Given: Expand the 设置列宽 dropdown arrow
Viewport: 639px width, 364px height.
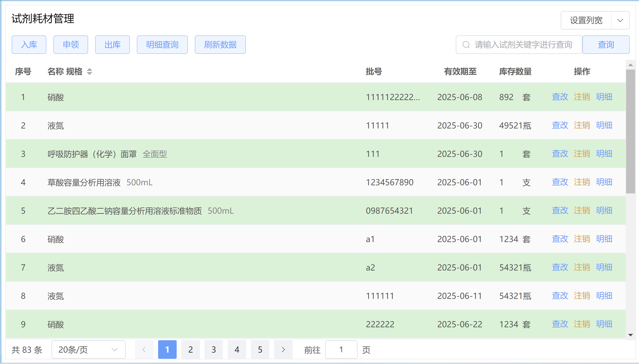Looking at the screenshot, I should (620, 20).
